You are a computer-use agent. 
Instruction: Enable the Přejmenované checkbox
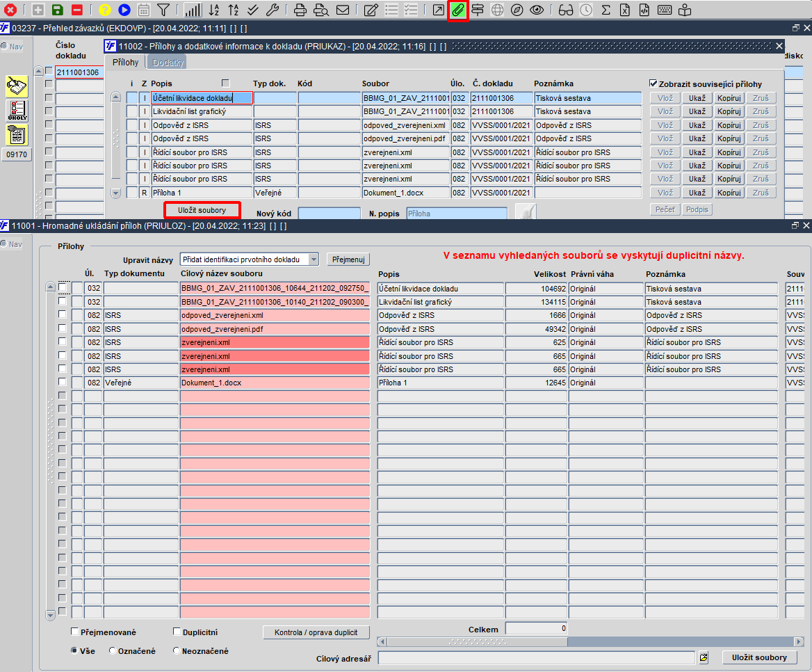74,632
